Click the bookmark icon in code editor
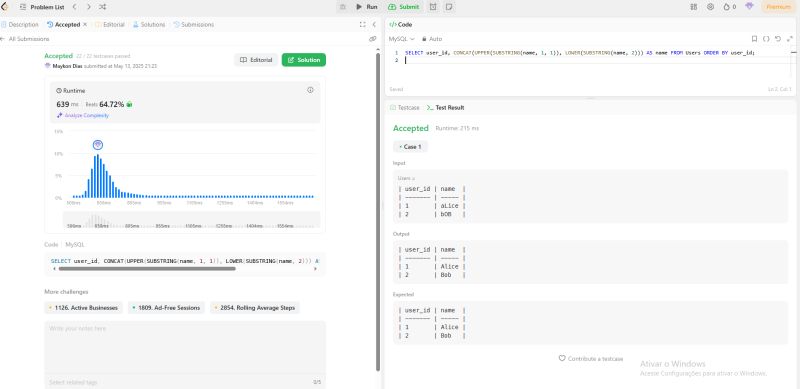800x389 pixels. click(x=754, y=39)
